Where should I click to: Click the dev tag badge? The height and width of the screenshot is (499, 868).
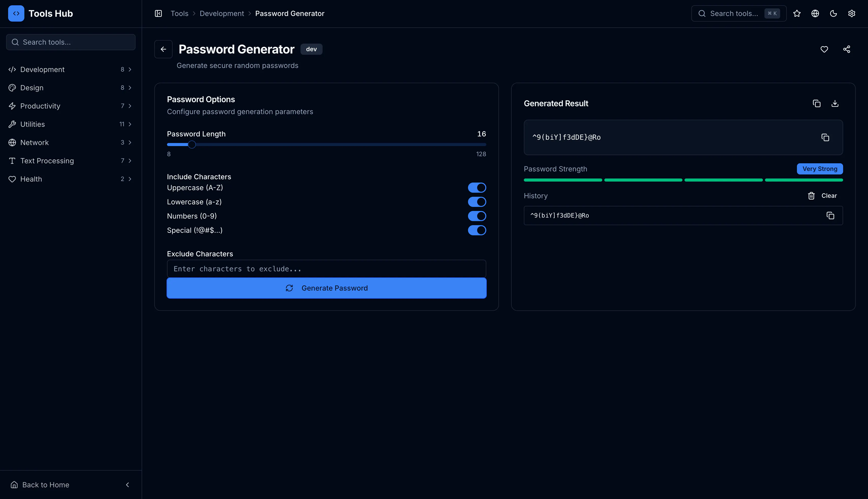click(311, 49)
